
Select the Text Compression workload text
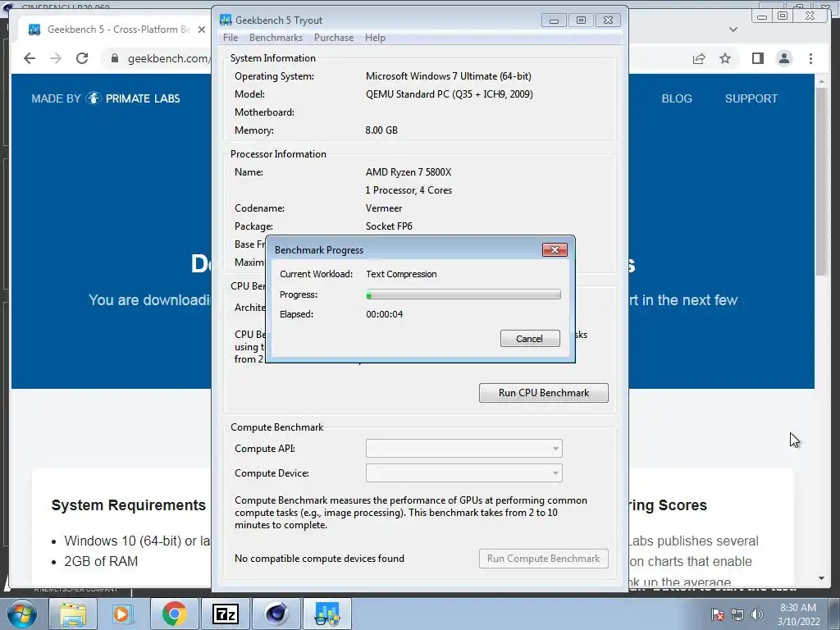[x=401, y=274]
